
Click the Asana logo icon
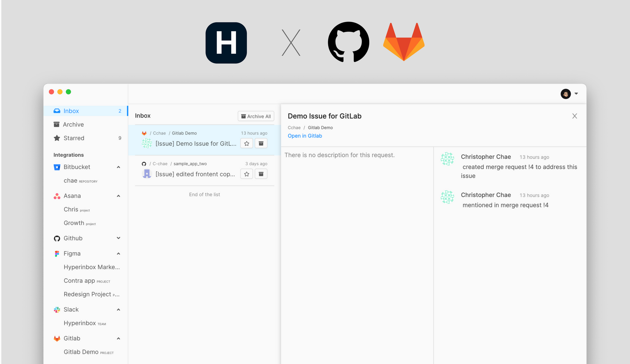point(57,196)
